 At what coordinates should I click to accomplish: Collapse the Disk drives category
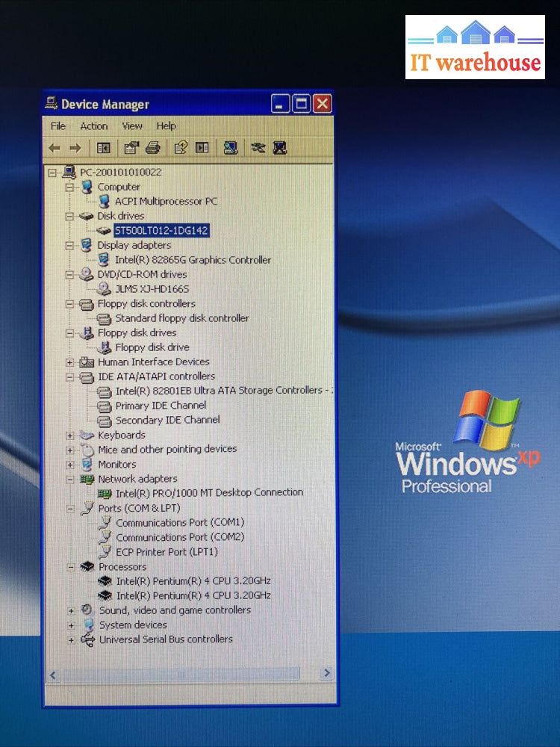(69, 217)
